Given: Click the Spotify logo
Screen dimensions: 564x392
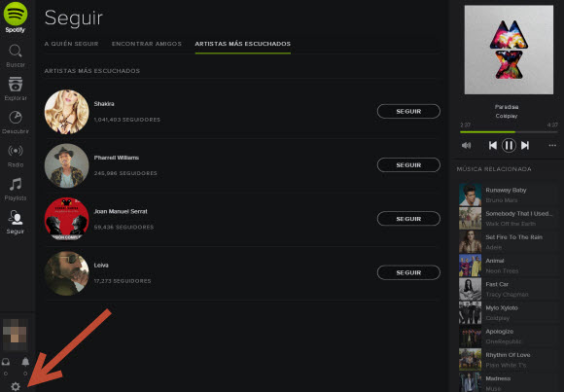Looking at the screenshot, I should (x=16, y=18).
